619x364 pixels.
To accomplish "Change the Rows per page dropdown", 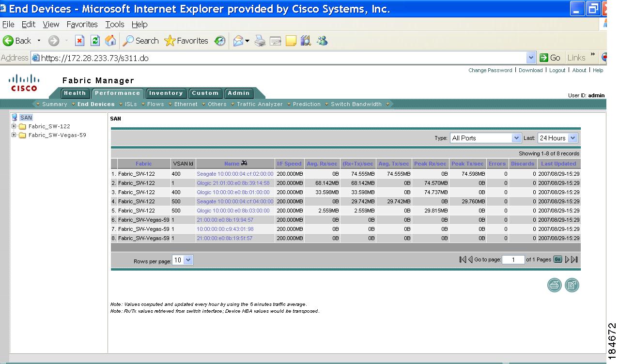I will point(183,259).
